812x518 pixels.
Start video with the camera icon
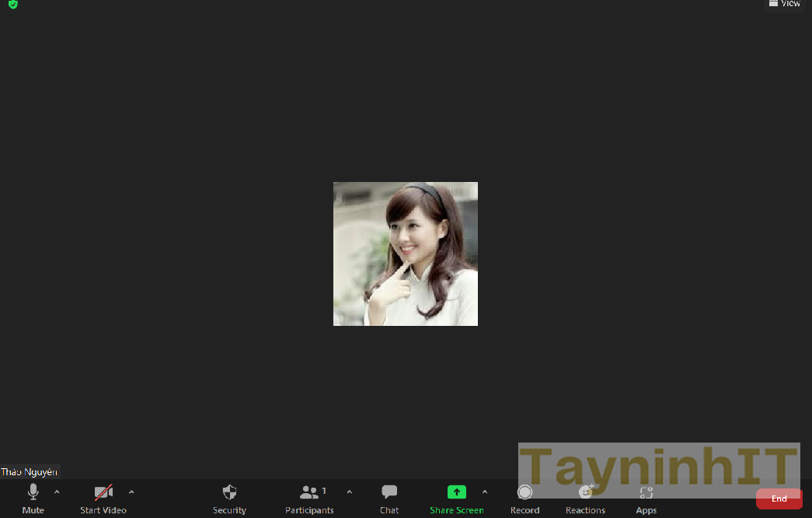click(x=103, y=492)
